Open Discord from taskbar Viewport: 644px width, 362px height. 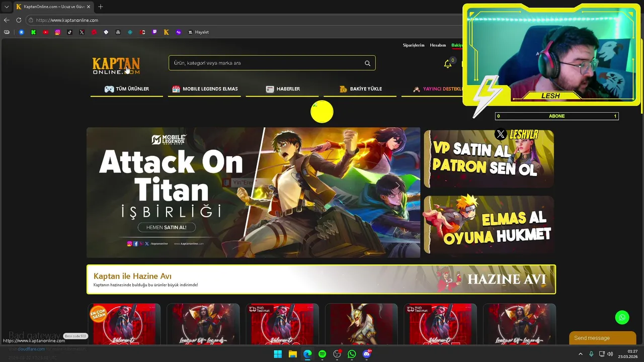coord(367,354)
